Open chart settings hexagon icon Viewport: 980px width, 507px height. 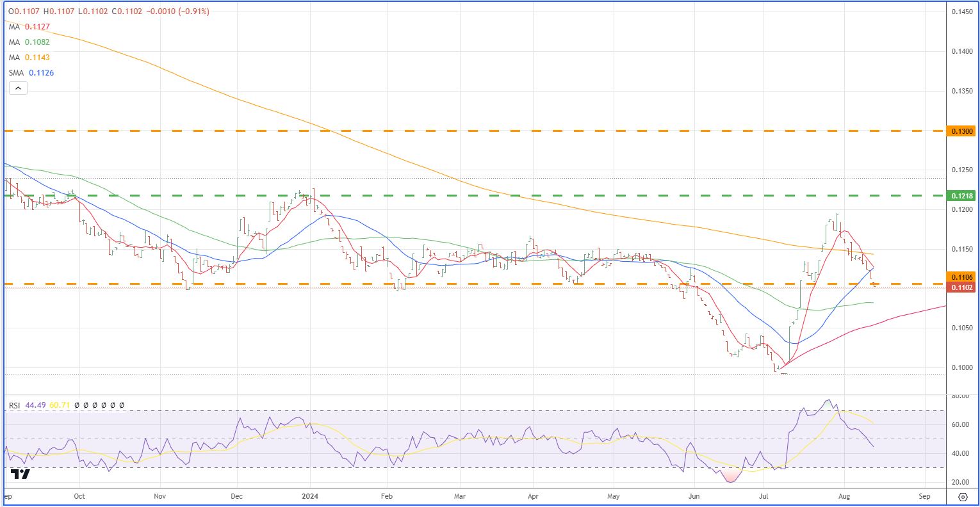[963, 497]
